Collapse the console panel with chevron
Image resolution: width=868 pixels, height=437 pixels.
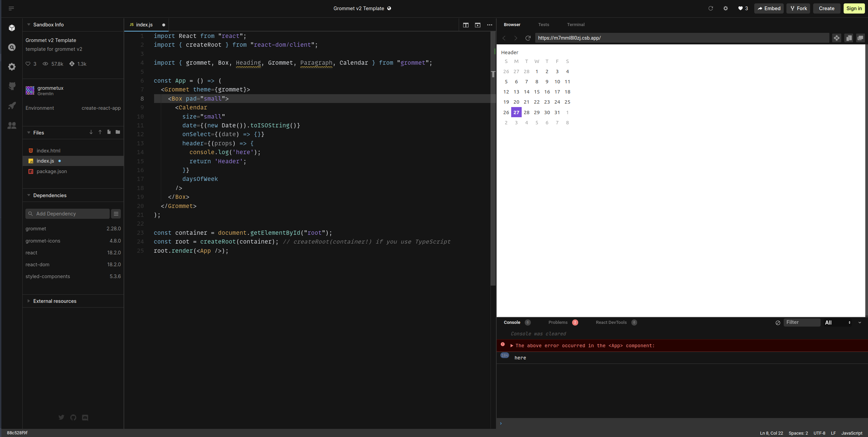click(860, 322)
